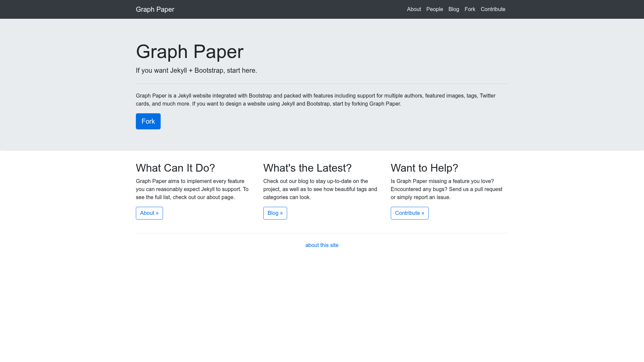644x362 pixels.
Task: Open Contribute in the top navigation
Action: [x=493, y=9]
